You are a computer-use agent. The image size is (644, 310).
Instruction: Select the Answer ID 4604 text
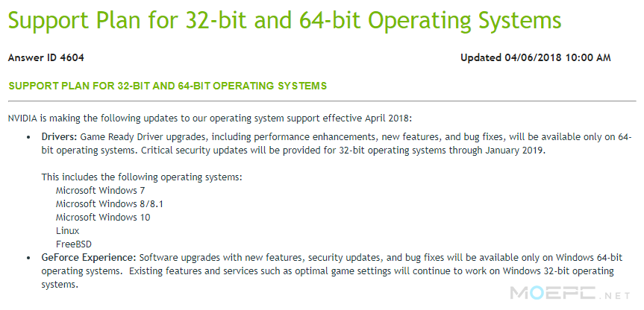tap(46, 58)
